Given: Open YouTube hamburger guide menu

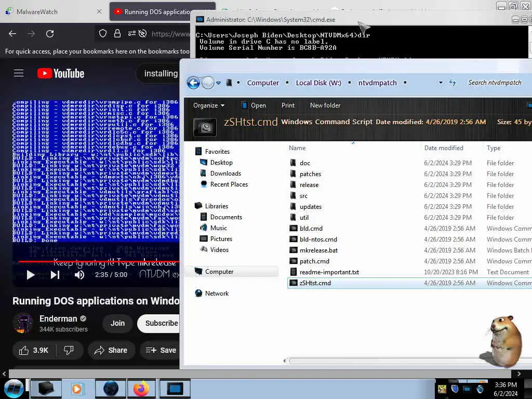Looking at the screenshot, I should [x=19, y=73].
